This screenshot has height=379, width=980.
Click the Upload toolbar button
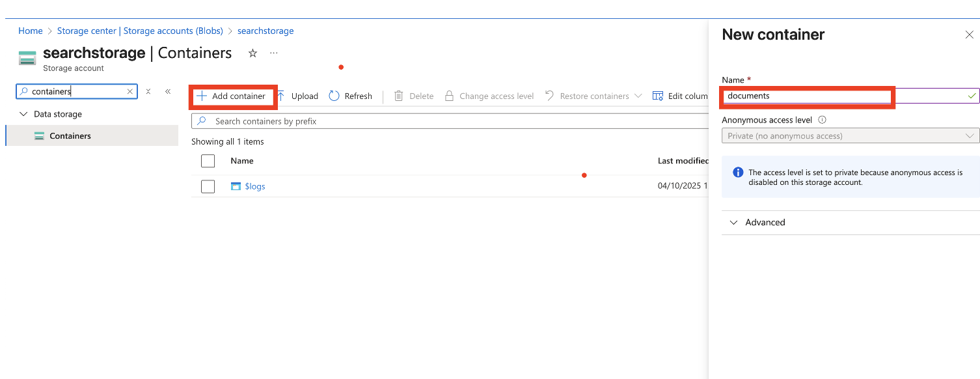tap(298, 96)
